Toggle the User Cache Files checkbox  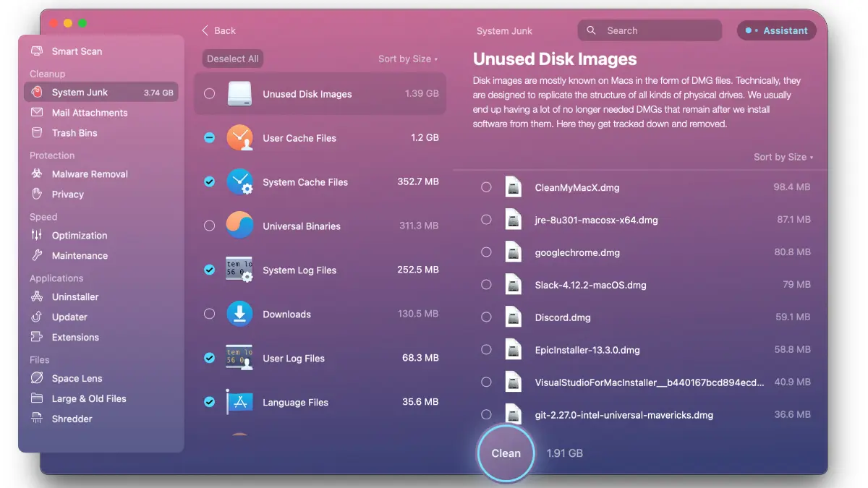pos(209,137)
